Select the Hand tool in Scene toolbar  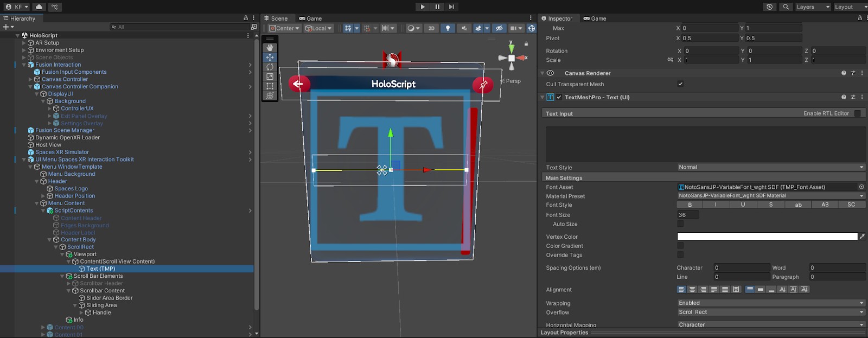(x=270, y=48)
